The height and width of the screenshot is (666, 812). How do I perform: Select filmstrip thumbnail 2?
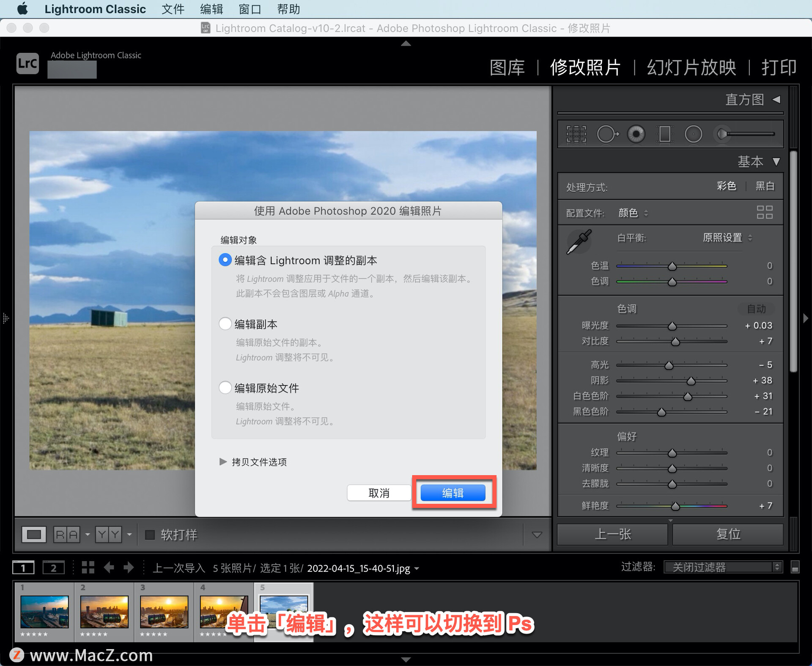tap(104, 612)
